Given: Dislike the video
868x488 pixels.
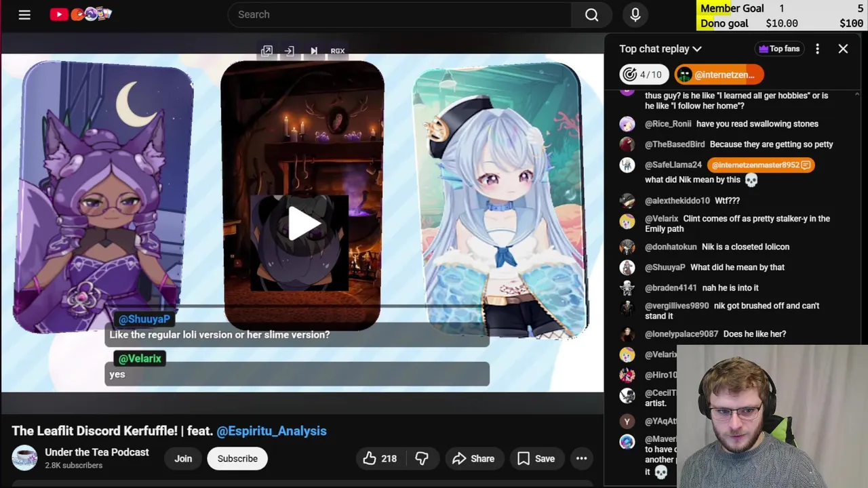Looking at the screenshot, I should 422,459.
